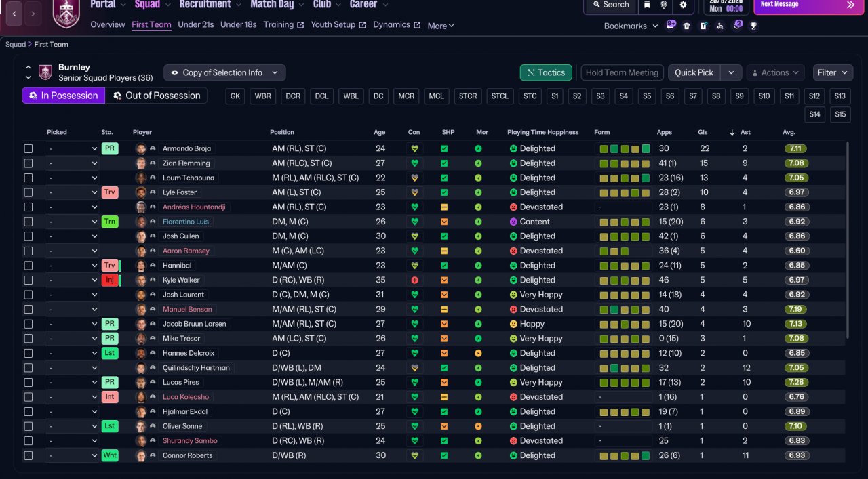Image resolution: width=868 pixels, height=479 pixels.
Task: Open Picked dropdown for Josh Laurent
Action: click(x=73, y=295)
